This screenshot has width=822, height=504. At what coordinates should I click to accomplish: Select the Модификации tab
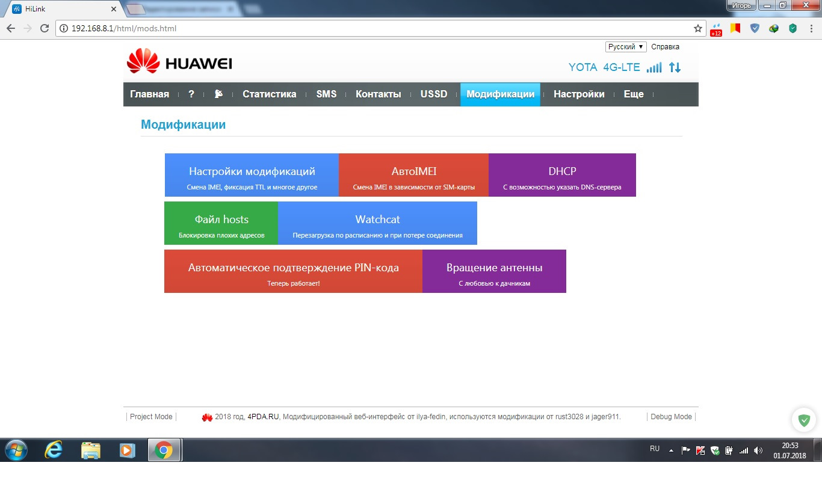pos(501,94)
